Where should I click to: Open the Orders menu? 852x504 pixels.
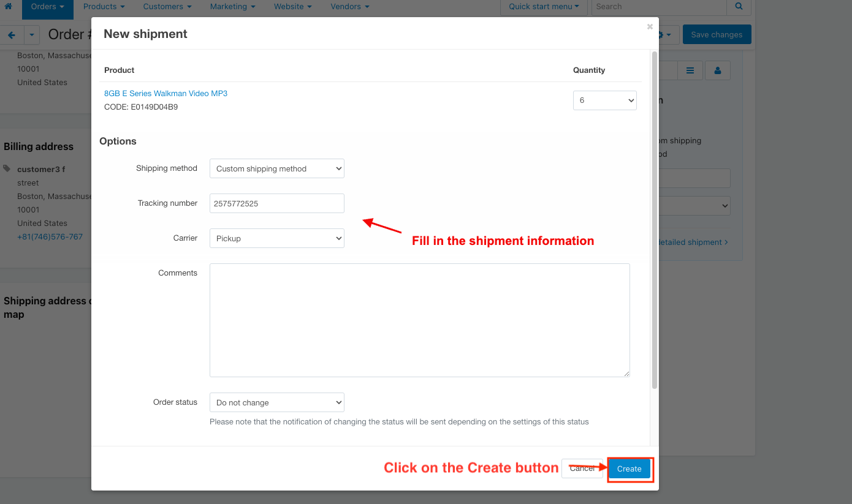pos(48,7)
